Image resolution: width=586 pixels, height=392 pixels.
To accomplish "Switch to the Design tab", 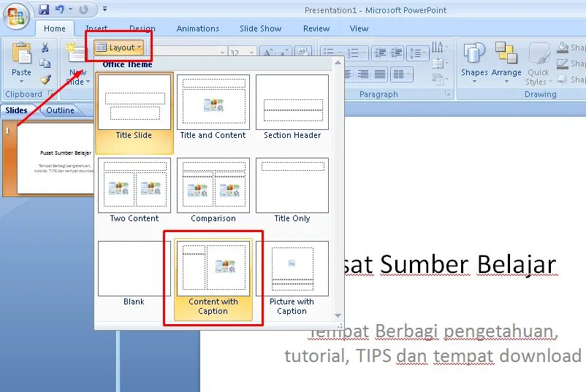I will [142, 28].
